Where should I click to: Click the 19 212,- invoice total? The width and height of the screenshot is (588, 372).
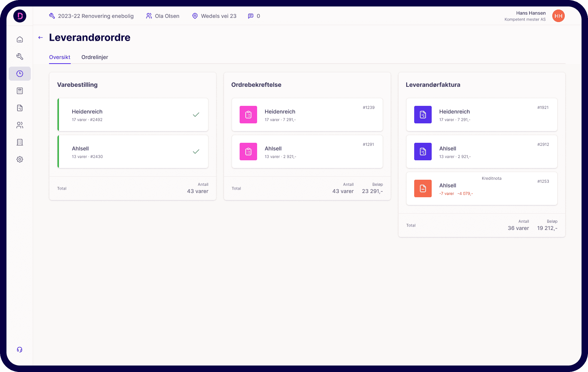click(x=547, y=228)
